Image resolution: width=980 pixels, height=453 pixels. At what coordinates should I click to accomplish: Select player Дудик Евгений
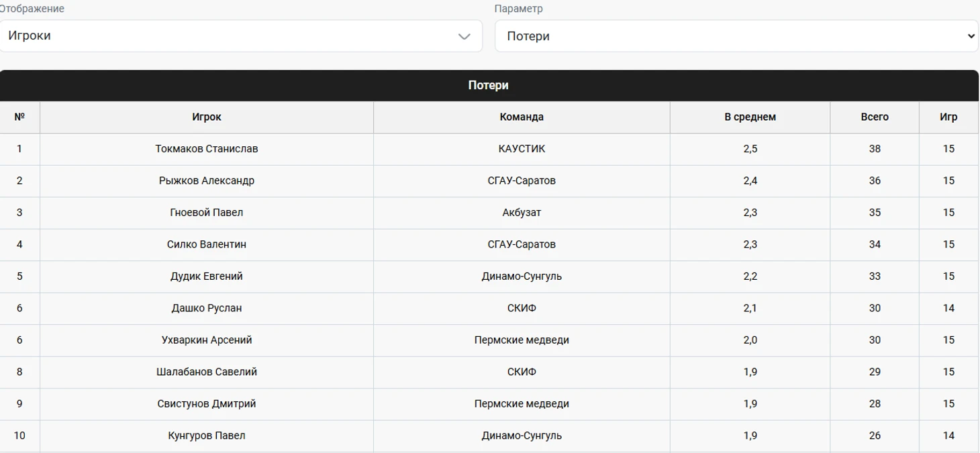tap(207, 276)
